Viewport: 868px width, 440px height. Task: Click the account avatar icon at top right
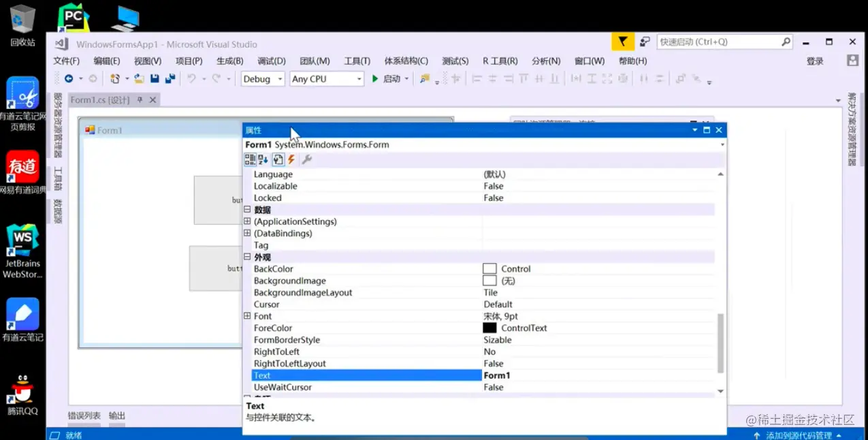[x=852, y=61]
